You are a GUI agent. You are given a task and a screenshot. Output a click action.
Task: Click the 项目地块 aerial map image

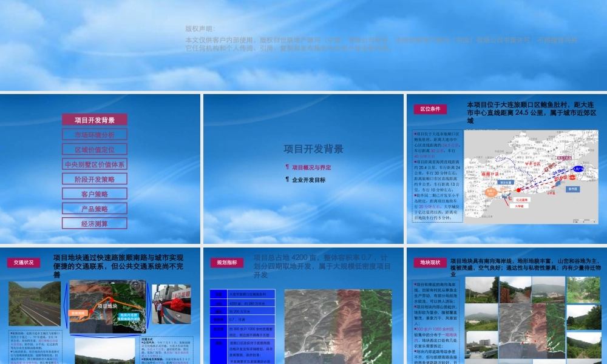[x=108, y=304]
